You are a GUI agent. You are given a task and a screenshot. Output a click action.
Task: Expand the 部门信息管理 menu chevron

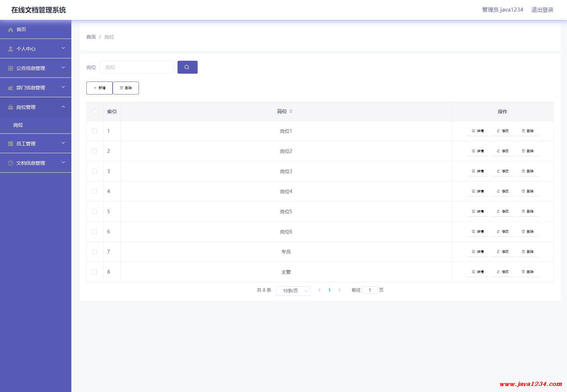pyautogui.click(x=63, y=87)
